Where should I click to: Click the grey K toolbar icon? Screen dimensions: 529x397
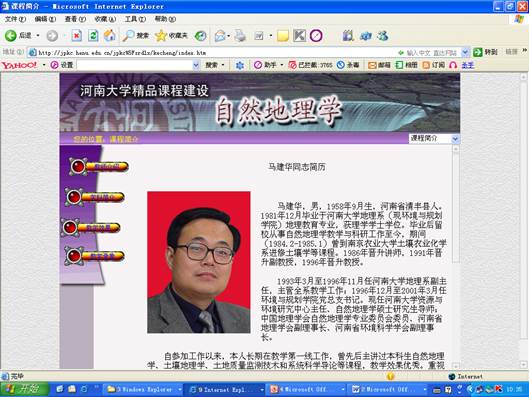tap(299, 35)
